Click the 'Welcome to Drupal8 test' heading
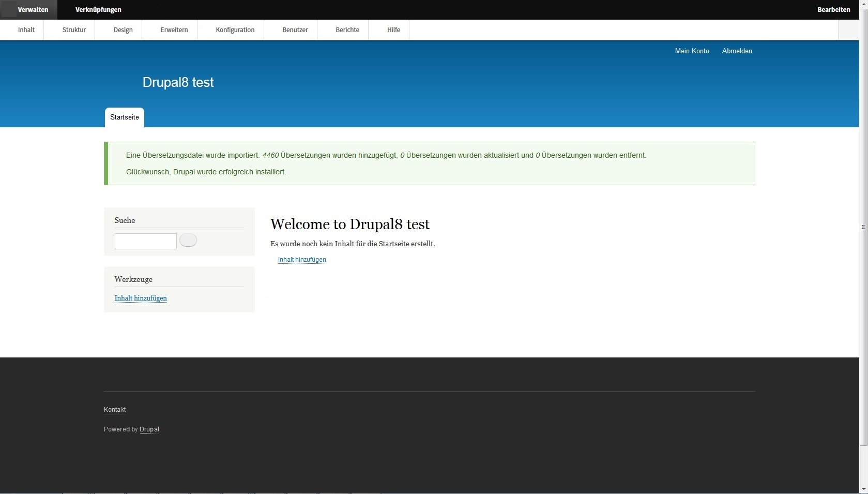Image resolution: width=868 pixels, height=494 pixels. (350, 224)
